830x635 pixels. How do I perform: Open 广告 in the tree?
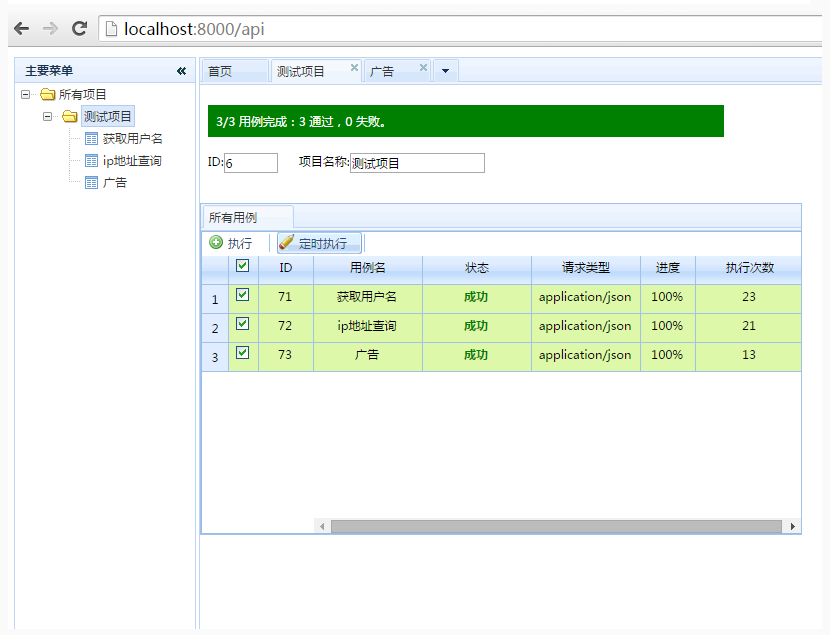point(114,183)
